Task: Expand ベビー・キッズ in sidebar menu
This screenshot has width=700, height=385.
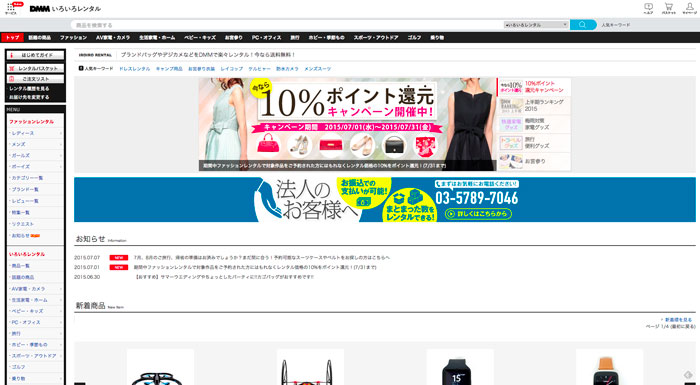Action: click(35, 311)
